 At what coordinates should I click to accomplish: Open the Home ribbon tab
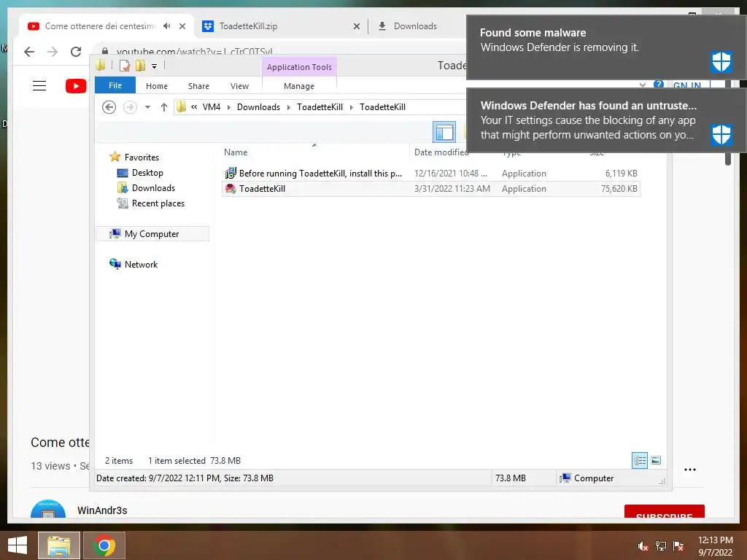[x=157, y=86]
